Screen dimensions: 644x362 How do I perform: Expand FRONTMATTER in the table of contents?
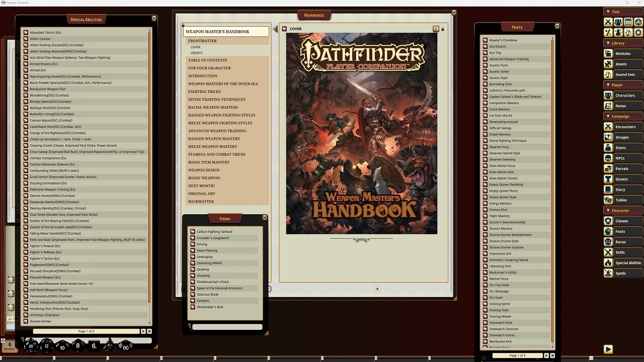(203, 40)
